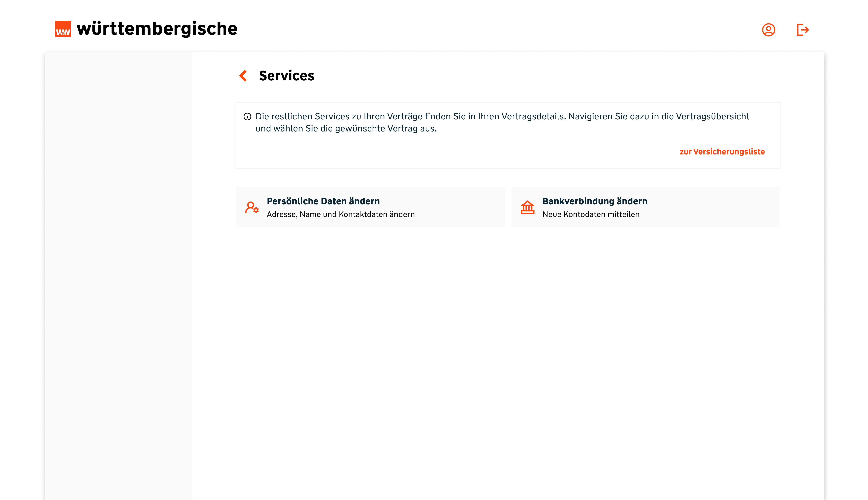Click the empty left sidebar panel
This screenshot has height=500, width=868.
click(x=118, y=275)
